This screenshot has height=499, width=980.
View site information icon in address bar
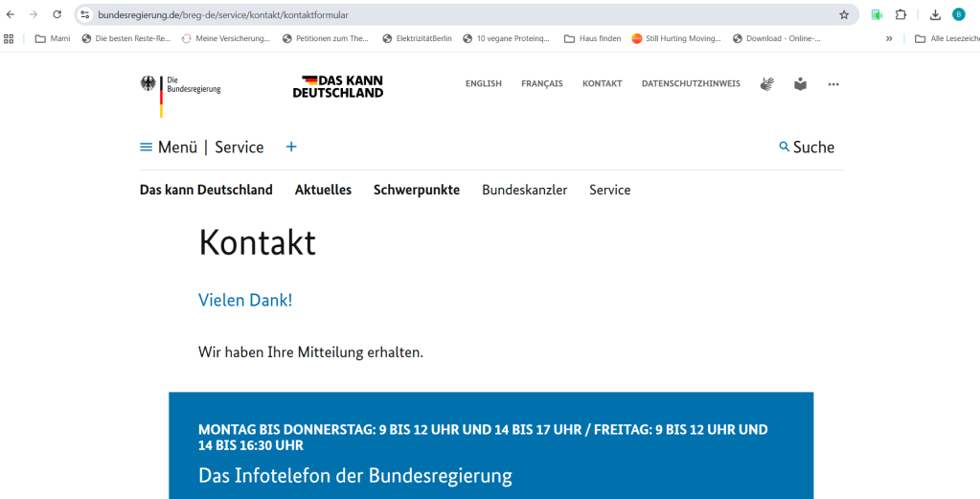pyautogui.click(x=85, y=14)
